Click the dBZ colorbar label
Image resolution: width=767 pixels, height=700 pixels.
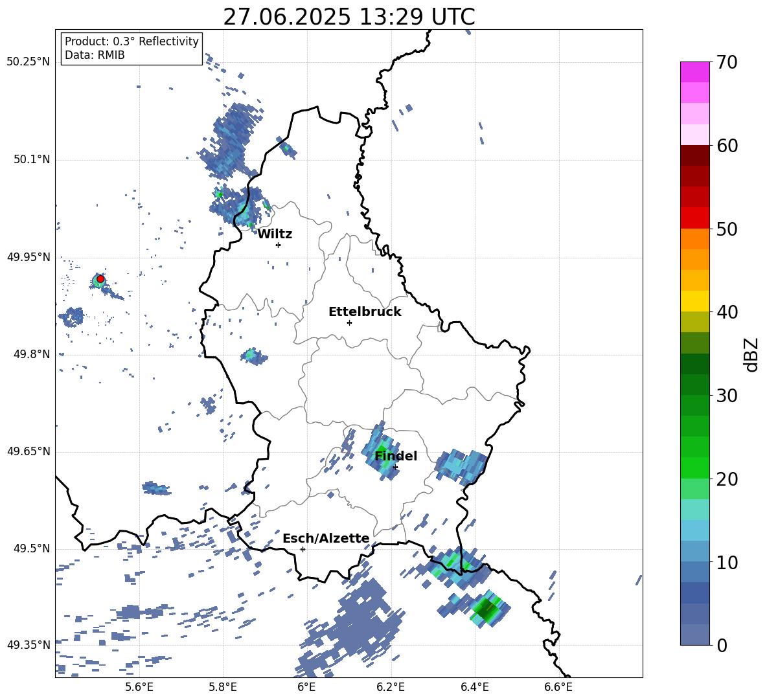pyautogui.click(x=751, y=354)
